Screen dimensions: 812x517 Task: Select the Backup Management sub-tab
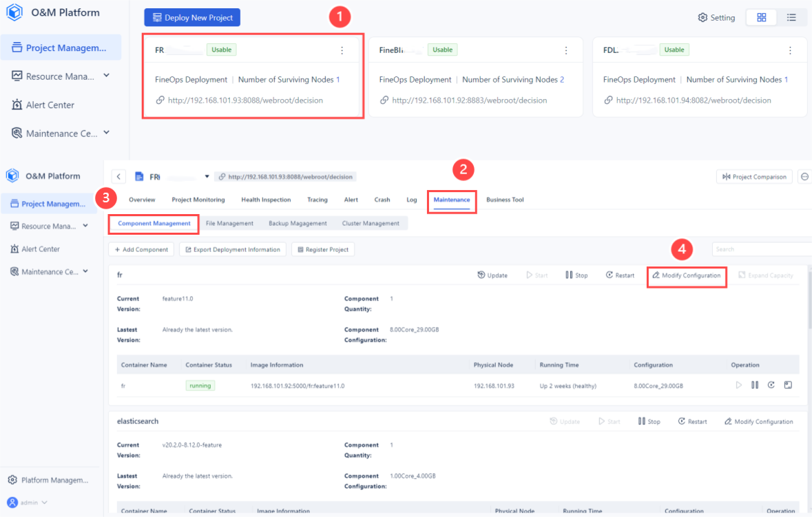tap(298, 224)
